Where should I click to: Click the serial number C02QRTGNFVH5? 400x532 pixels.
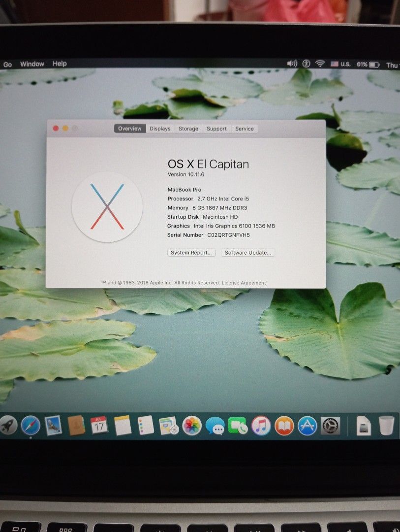pyautogui.click(x=228, y=235)
